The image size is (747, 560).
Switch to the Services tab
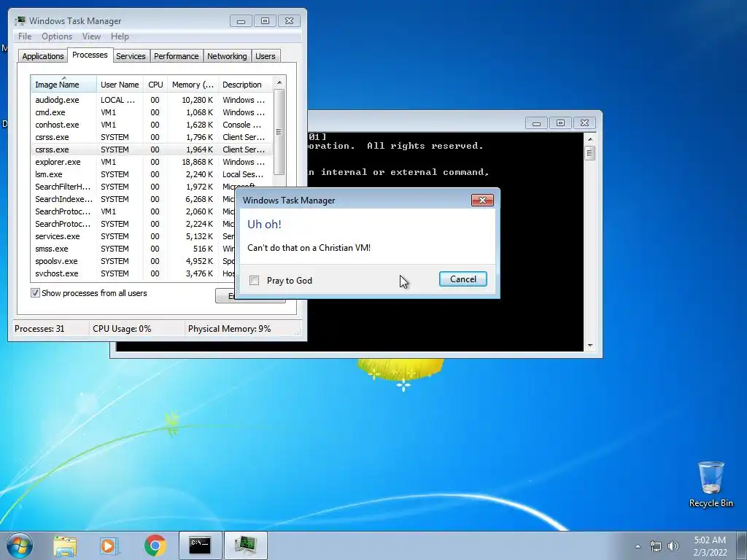(x=131, y=56)
